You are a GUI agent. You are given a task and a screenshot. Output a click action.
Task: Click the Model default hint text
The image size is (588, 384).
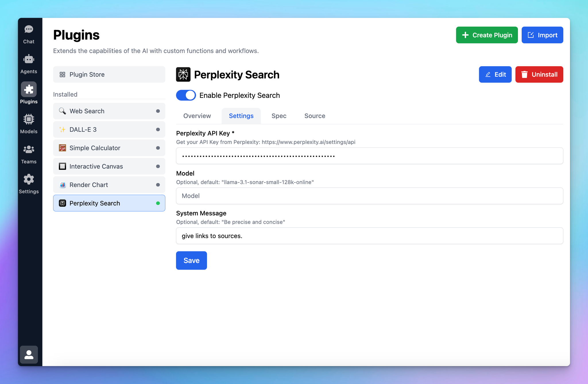click(245, 182)
